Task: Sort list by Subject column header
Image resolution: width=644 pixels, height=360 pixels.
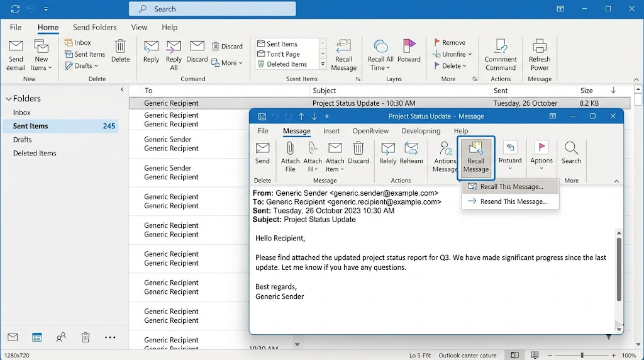Action: tap(324, 91)
